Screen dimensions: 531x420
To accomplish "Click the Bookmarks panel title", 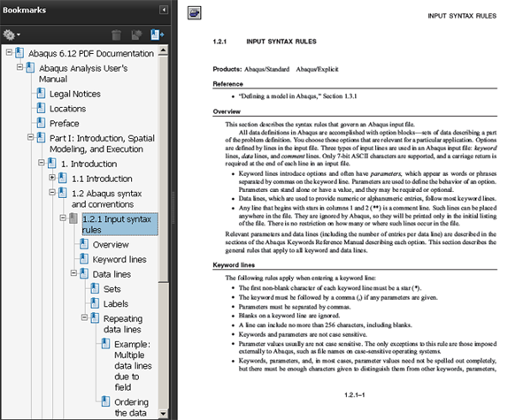I will click(25, 10).
